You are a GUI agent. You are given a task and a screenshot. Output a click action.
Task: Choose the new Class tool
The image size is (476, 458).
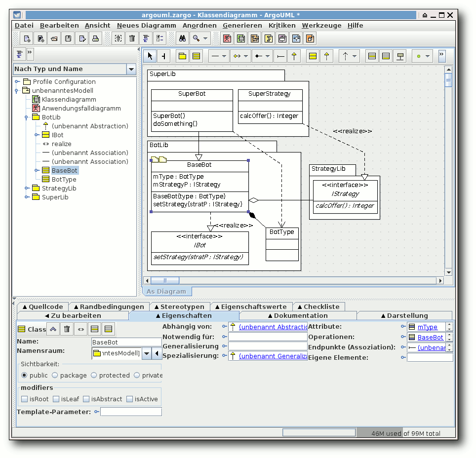[197, 56]
